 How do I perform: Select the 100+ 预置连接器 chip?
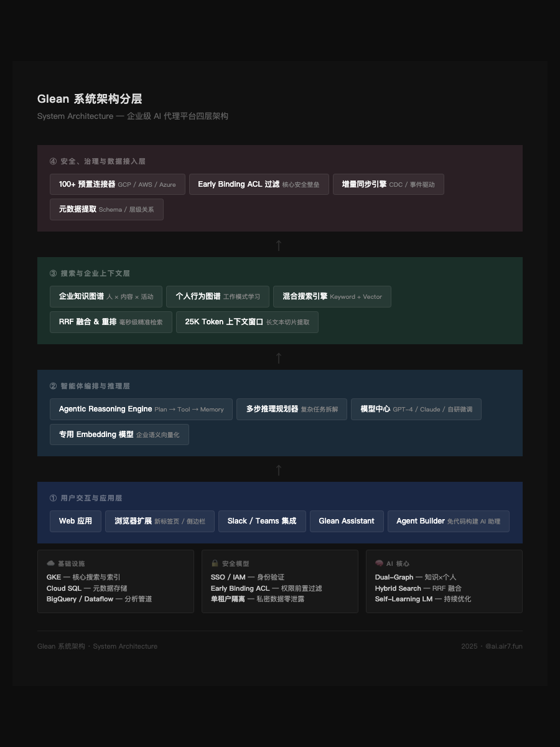tap(118, 184)
